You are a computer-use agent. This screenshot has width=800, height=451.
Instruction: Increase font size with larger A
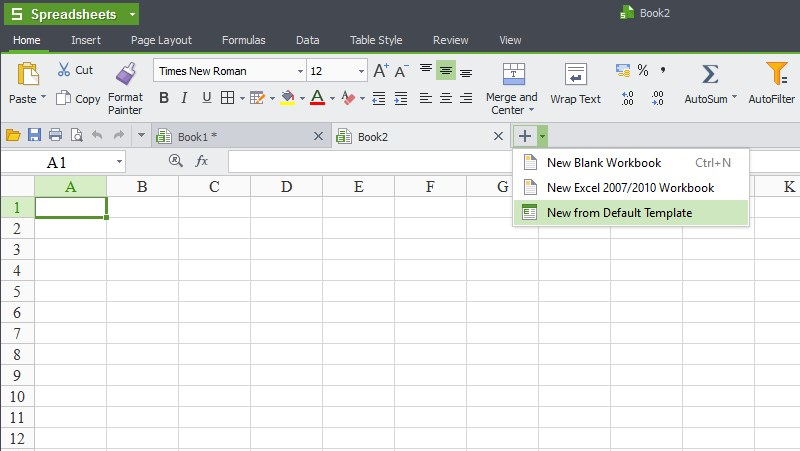click(381, 70)
